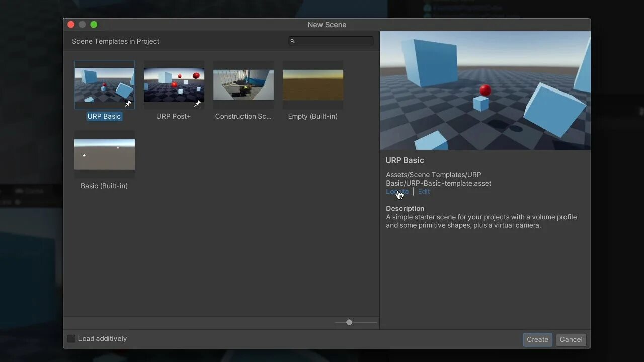Screen dimensions: 644x362
Task: Click the Basic (Built-in) label
Action: pyautogui.click(x=104, y=186)
